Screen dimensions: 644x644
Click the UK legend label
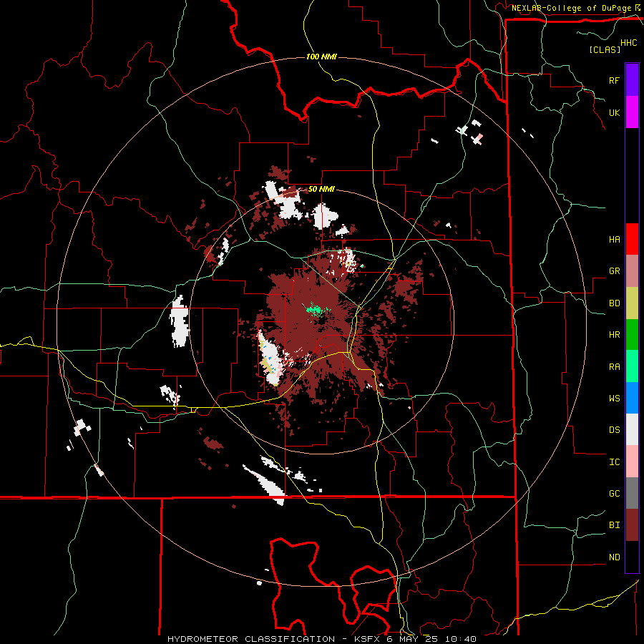(x=614, y=112)
